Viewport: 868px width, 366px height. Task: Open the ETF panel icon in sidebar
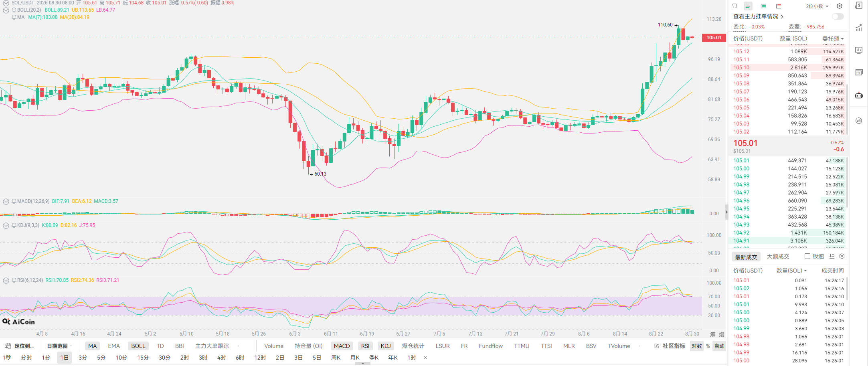858,73
